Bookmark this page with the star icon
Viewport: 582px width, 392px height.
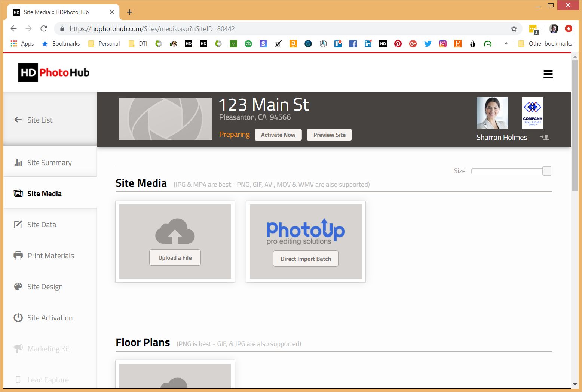tap(514, 29)
